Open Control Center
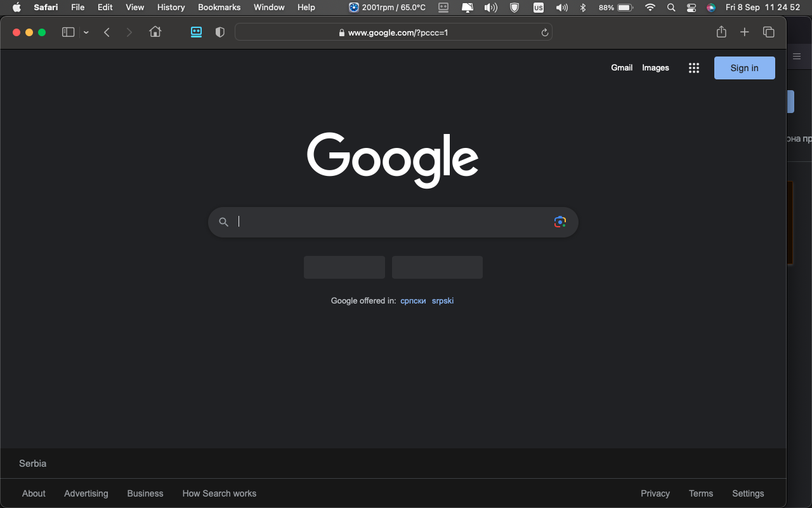The width and height of the screenshot is (812, 508). [691, 8]
